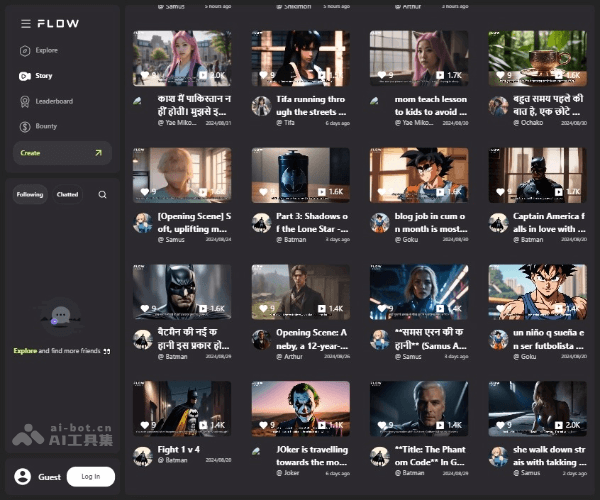Screen dimensions: 600x500
Task: Click the Log In button
Action: click(x=90, y=477)
